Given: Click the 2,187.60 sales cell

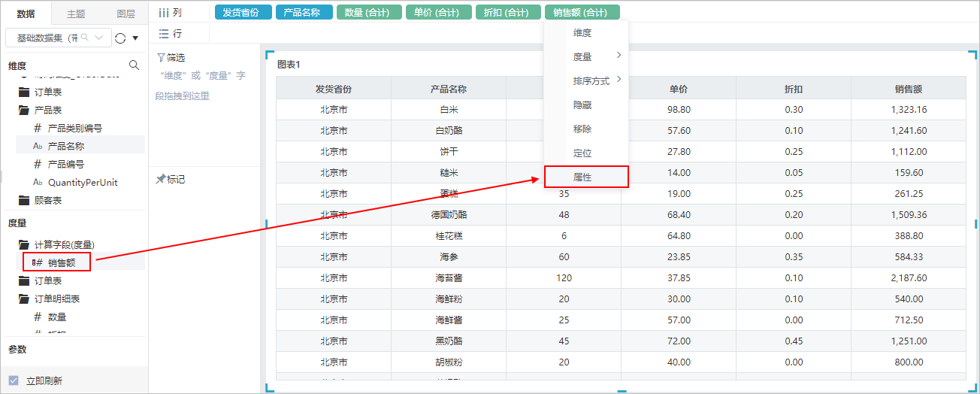Looking at the screenshot, I should click(909, 278).
